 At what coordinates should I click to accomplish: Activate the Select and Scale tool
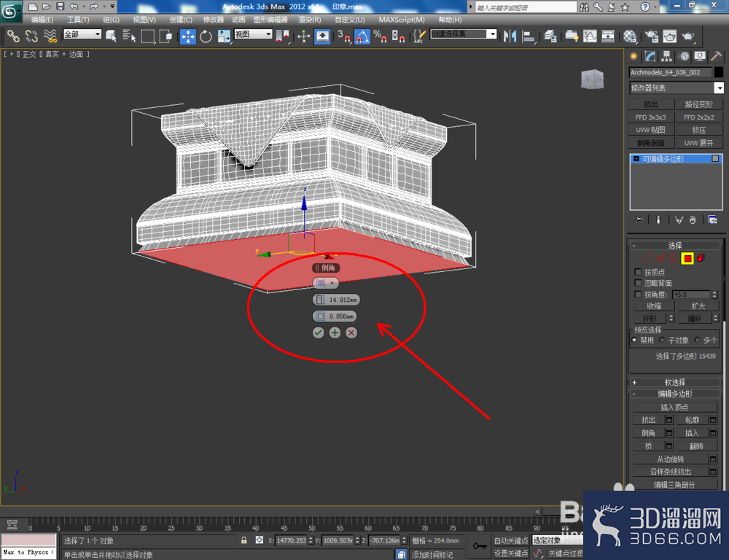pyautogui.click(x=224, y=36)
